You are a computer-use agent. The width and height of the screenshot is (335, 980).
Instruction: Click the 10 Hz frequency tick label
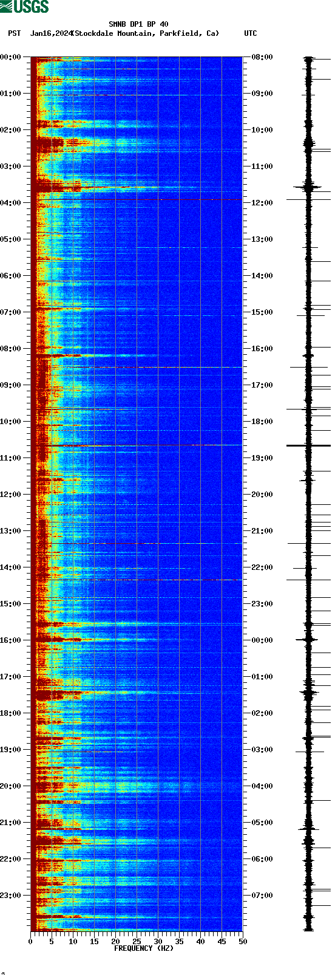(73, 942)
